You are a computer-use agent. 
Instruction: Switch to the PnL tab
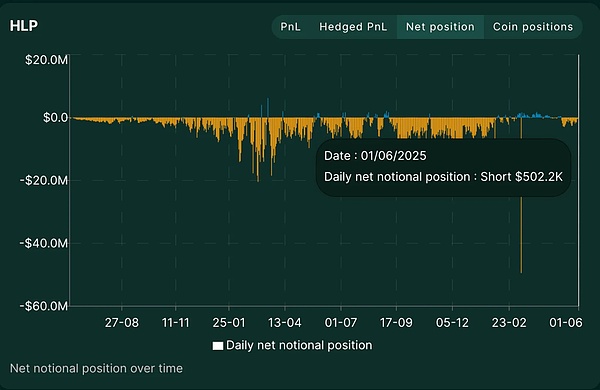coord(290,27)
